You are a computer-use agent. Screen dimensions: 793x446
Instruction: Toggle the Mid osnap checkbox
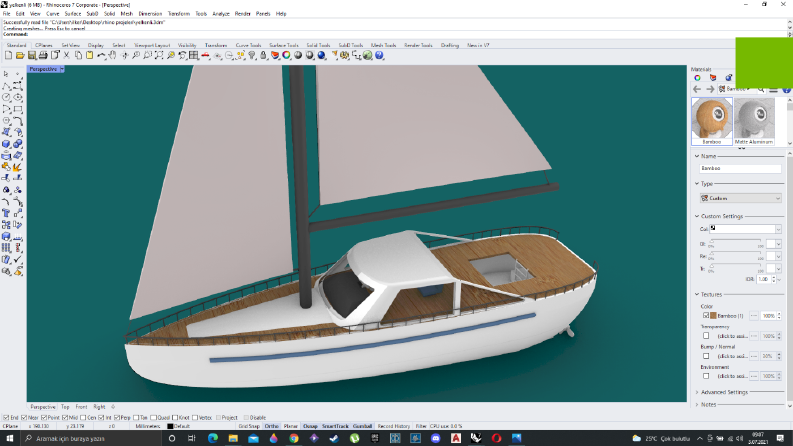pyautogui.click(x=65, y=418)
